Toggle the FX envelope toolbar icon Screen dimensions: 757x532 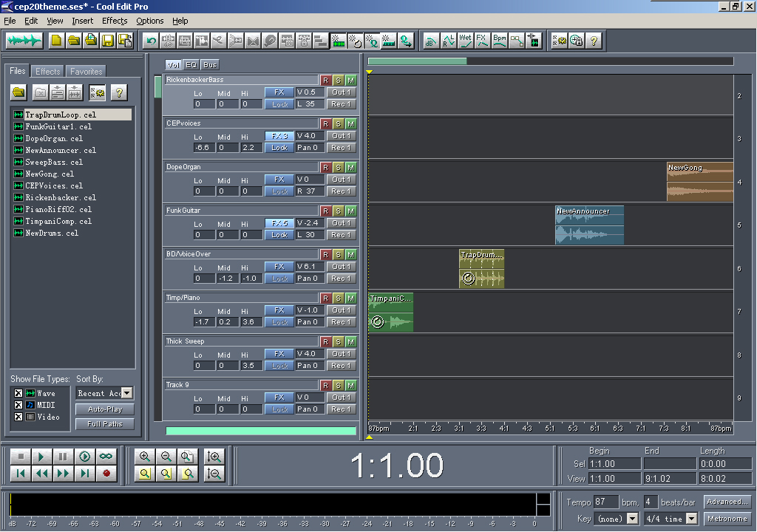pyautogui.click(x=482, y=41)
